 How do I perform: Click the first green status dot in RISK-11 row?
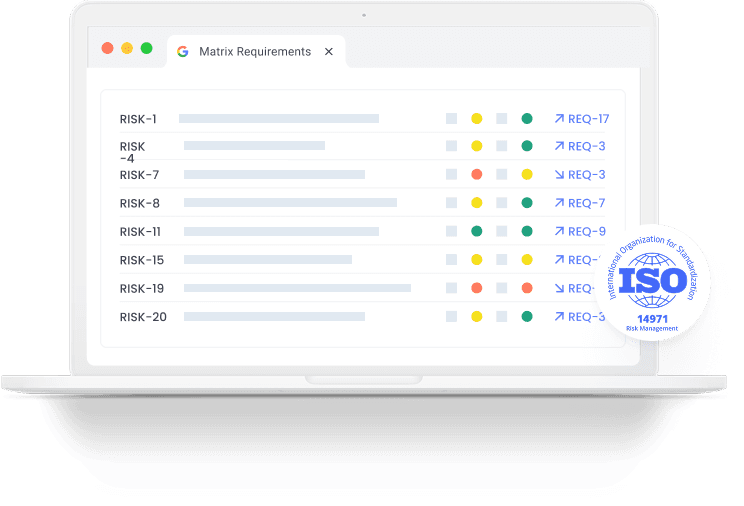pos(477,232)
